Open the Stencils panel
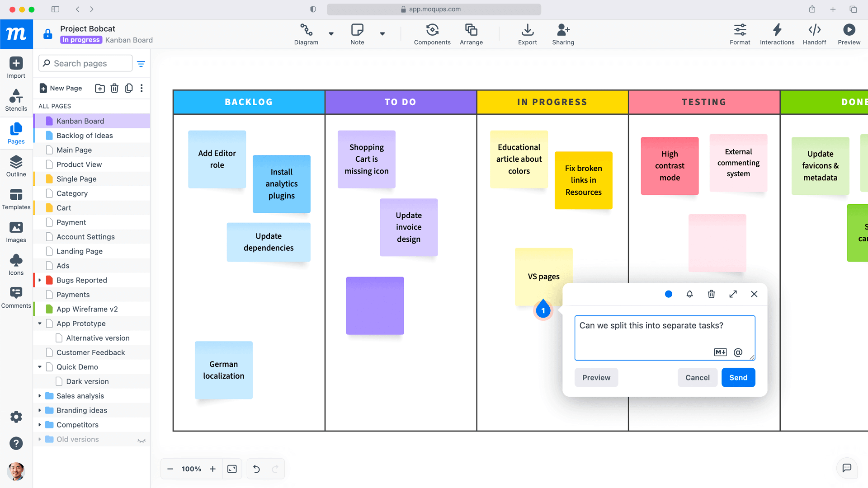Image resolution: width=868 pixels, height=488 pixels. (16, 100)
